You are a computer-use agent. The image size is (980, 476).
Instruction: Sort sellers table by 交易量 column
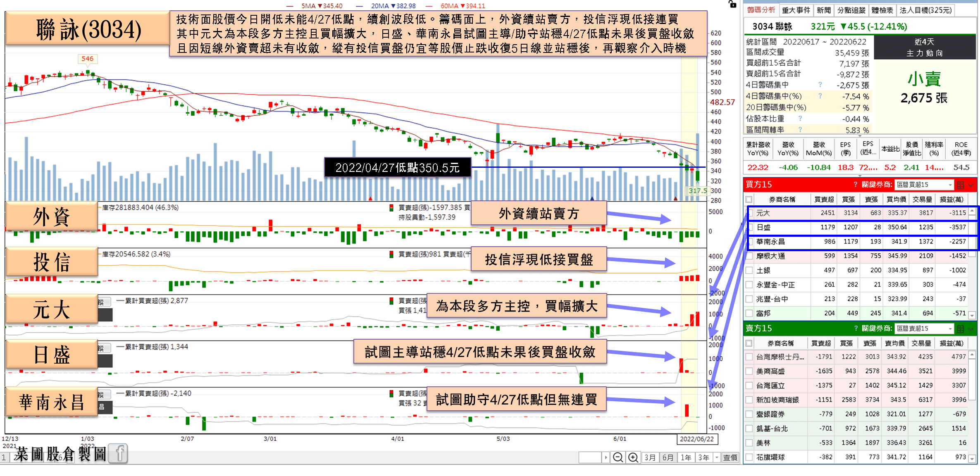coord(921,343)
